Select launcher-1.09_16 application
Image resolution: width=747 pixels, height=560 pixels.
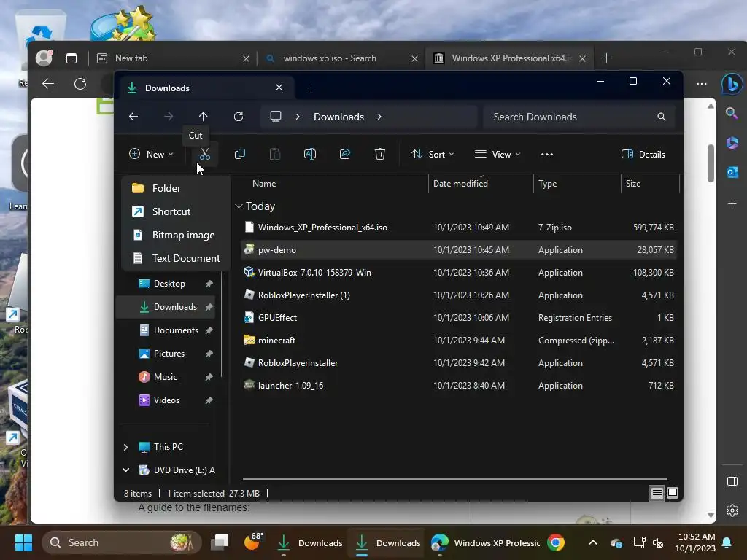[x=459, y=386]
